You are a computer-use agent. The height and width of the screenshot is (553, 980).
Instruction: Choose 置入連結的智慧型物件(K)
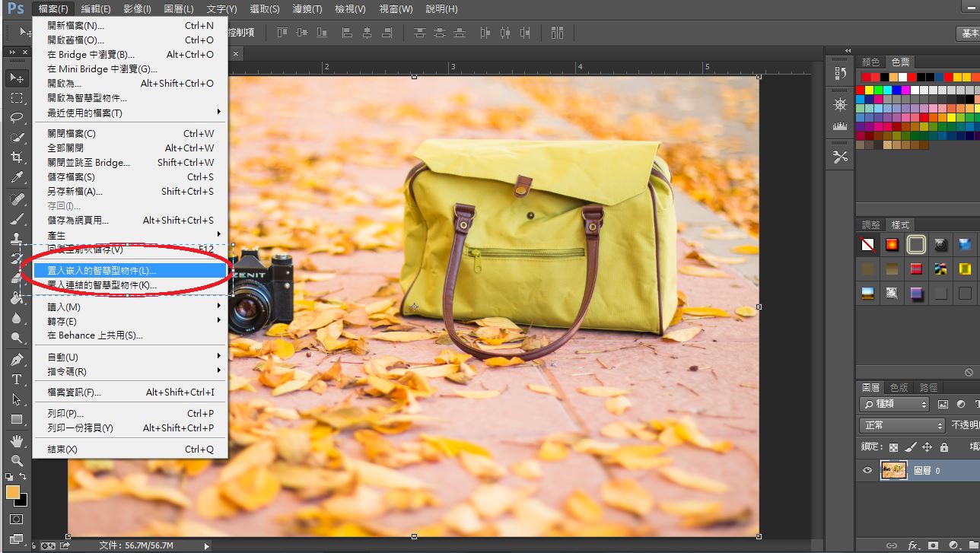click(131, 284)
